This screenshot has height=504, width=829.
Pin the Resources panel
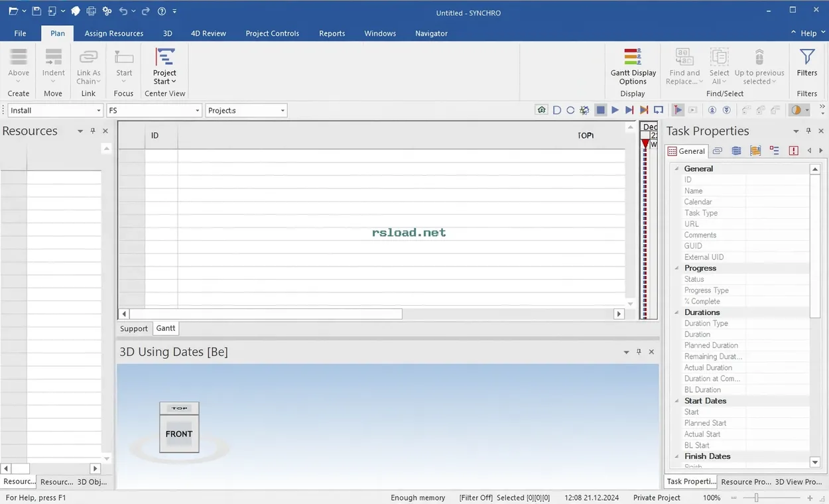pos(93,131)
